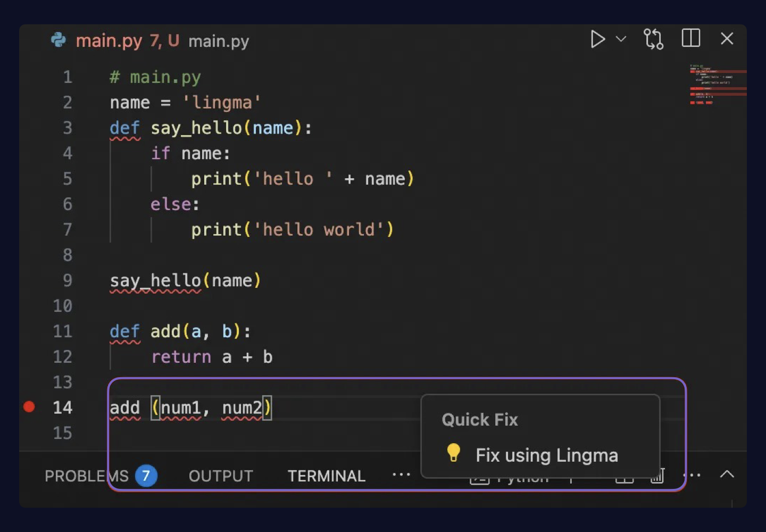The height and width of the screenshot is (532, 766).
Task: Switch to the OUTPUT tab
Action: coord(221,476)
